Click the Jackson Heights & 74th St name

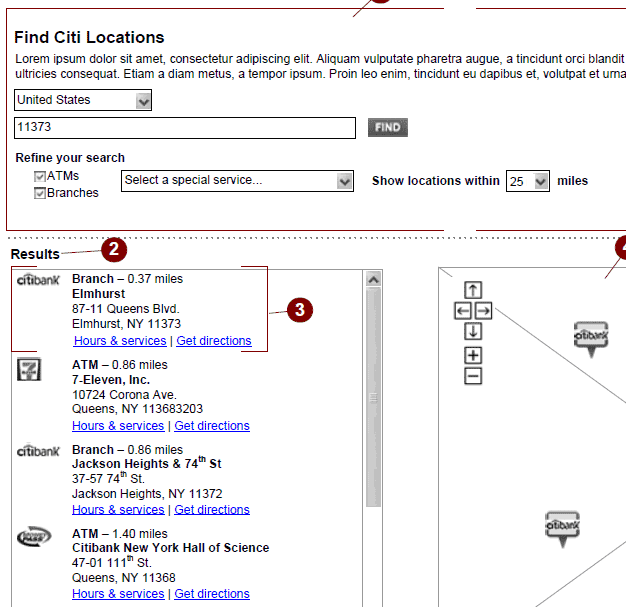147,463
